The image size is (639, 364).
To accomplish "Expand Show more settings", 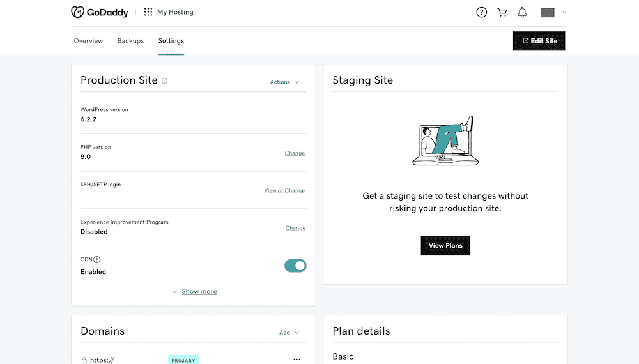I will tap(194, 292).
